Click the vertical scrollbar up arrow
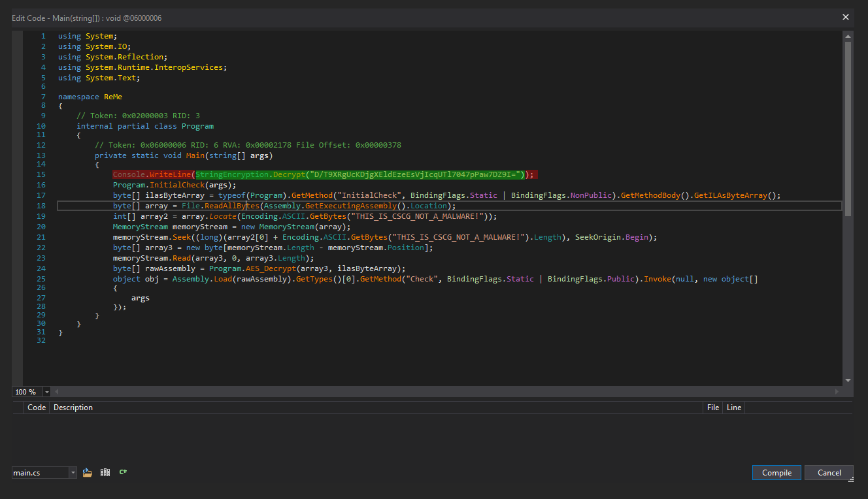The height and width of the screenshot is (499, 868). 848,37
